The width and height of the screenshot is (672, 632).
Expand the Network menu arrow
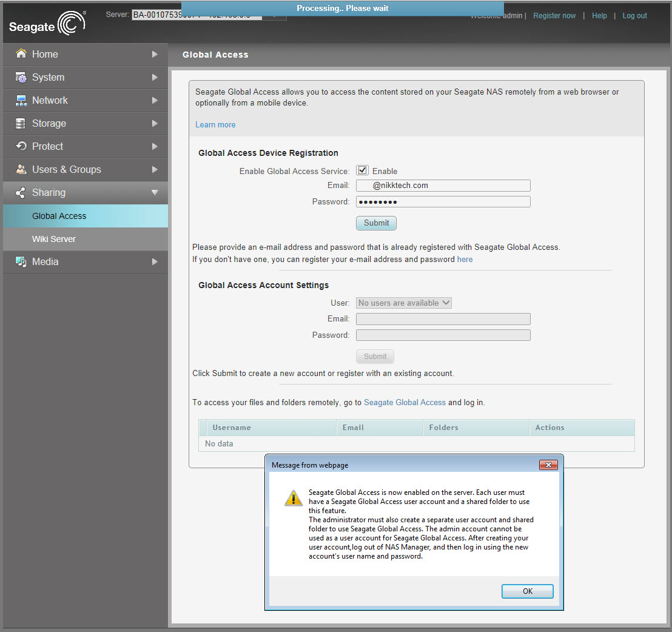(x=155, y=100)
